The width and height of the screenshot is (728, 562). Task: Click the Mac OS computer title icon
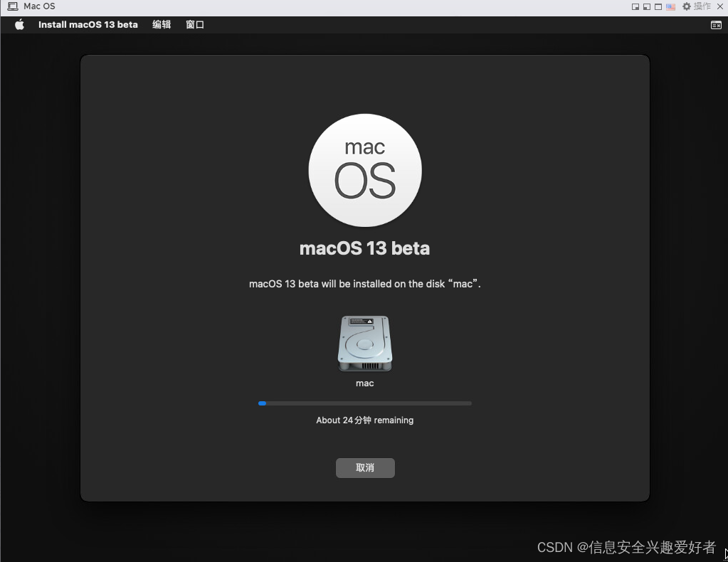pyautogui.click(x=13, y=6)
